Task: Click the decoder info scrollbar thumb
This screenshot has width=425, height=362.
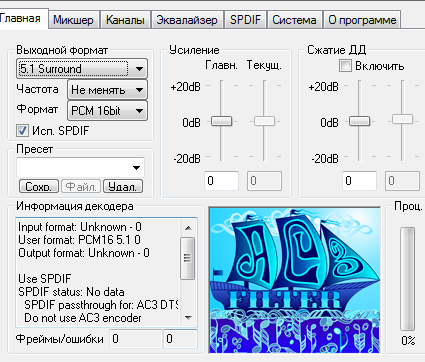Action: tap(188, 258)
